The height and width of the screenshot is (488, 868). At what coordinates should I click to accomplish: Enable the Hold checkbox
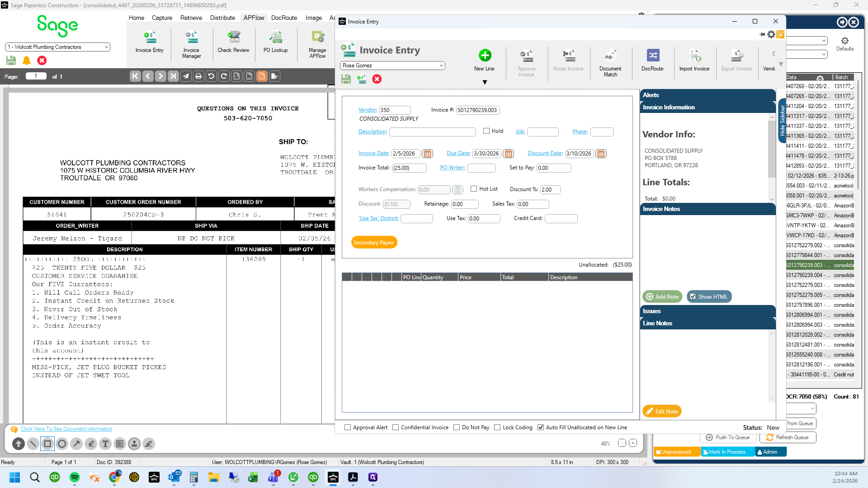tap(486, 131)
